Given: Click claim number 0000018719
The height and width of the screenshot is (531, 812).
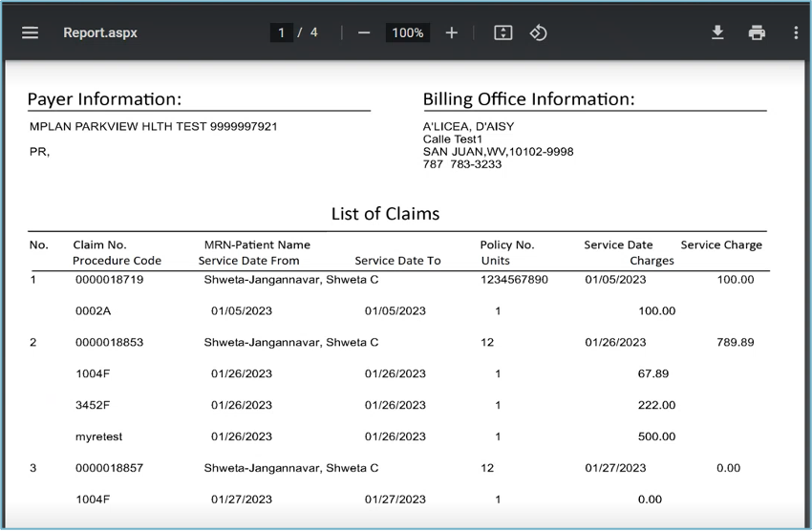Looking at the screenshot, I should [109, 280].
